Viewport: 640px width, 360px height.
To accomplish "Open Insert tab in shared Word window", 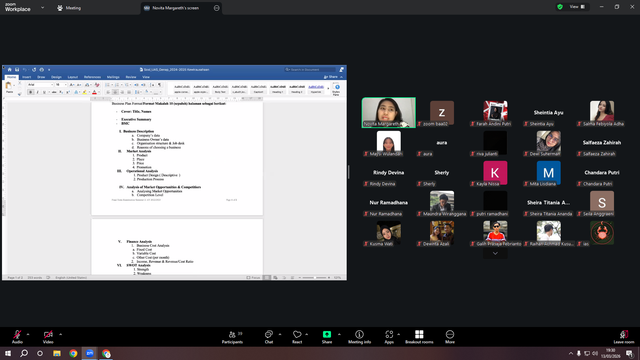I will (x=27, y=77).
